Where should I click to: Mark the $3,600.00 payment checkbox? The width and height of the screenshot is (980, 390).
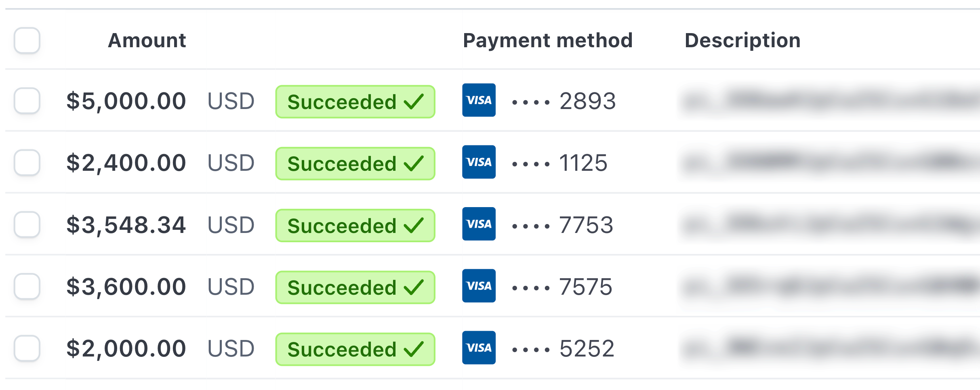[27, 286]
